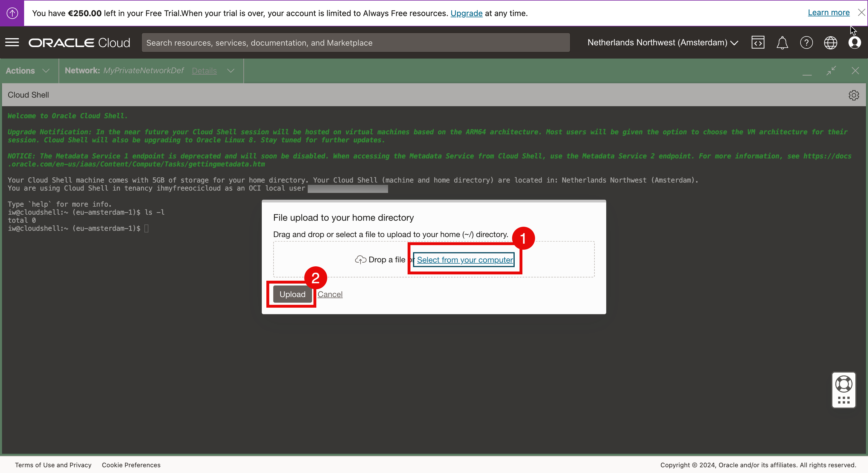This screenshot has width=868, height=473.
Task: Open the support lifebuoy widget
Action: click(x=844, y=384)
